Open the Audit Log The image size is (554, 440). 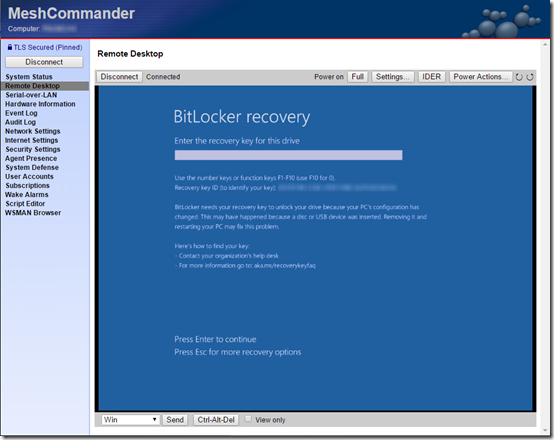pos(20,122)
